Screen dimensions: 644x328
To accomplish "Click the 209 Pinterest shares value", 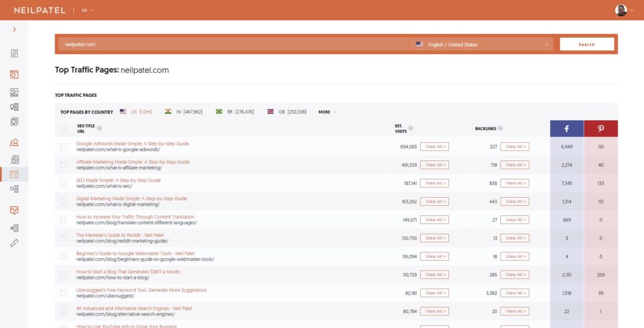I will (x=601, y=274).
